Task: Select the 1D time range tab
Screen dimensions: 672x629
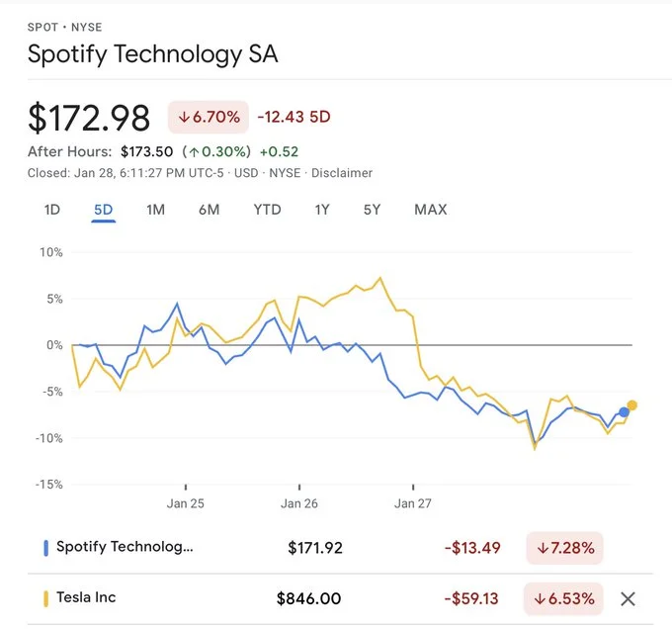Action: [x=52, y=210]
